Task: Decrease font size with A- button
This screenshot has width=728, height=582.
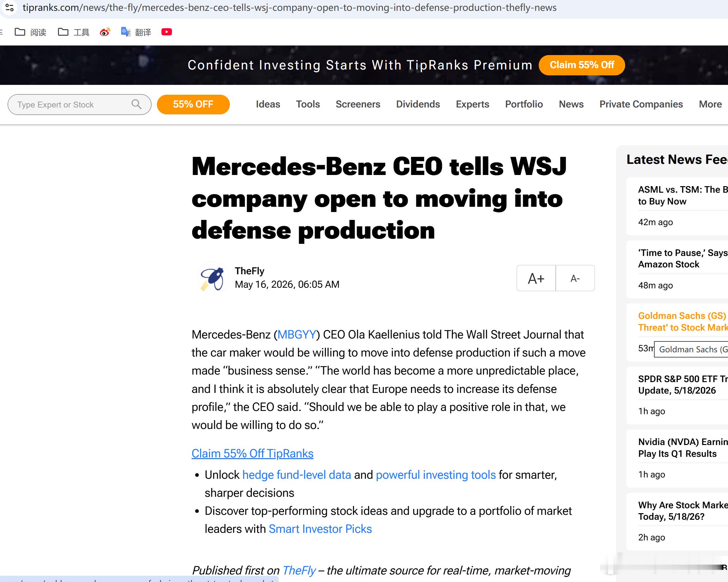Action: point(575,278)
